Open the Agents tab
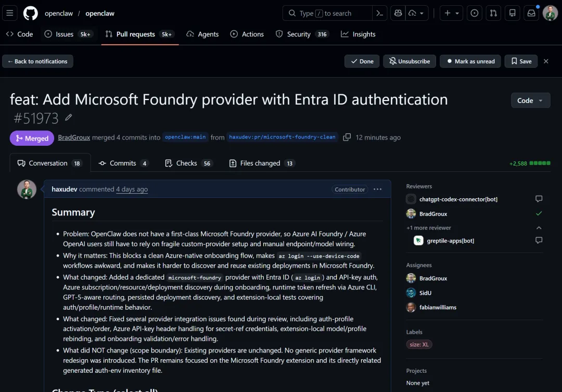562x392 pixels. point(202,34)
